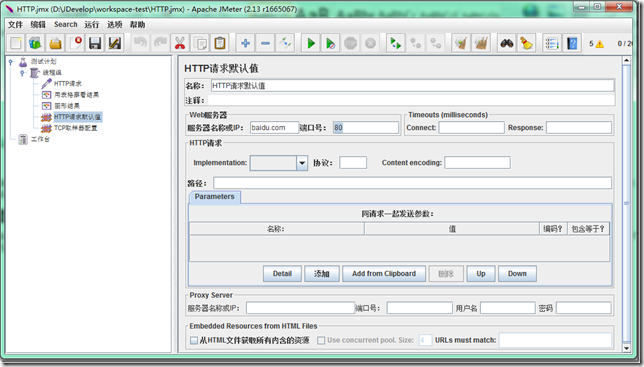Click the Clear All results icon
This screenshot has height=367, width=644.
[x=481, y=43]
